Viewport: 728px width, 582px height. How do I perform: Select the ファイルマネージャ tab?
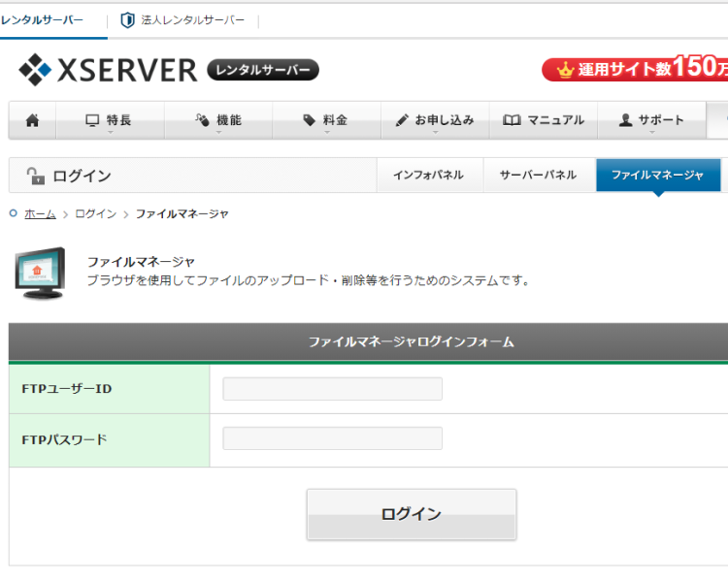point(657,176)
